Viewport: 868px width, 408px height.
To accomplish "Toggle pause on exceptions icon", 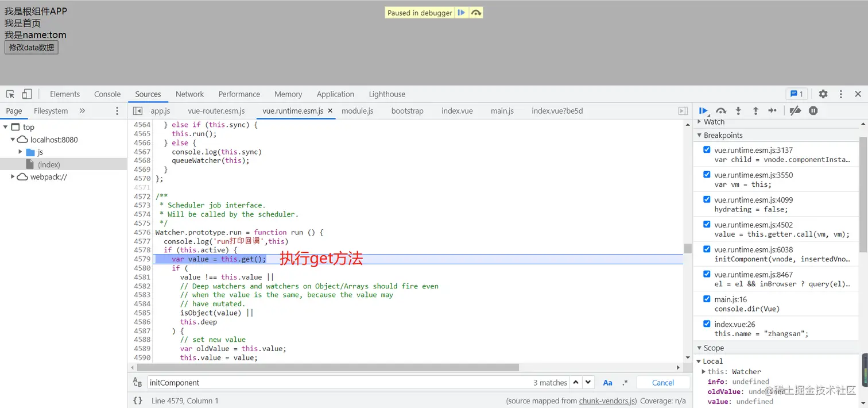I will click(813, 111).
